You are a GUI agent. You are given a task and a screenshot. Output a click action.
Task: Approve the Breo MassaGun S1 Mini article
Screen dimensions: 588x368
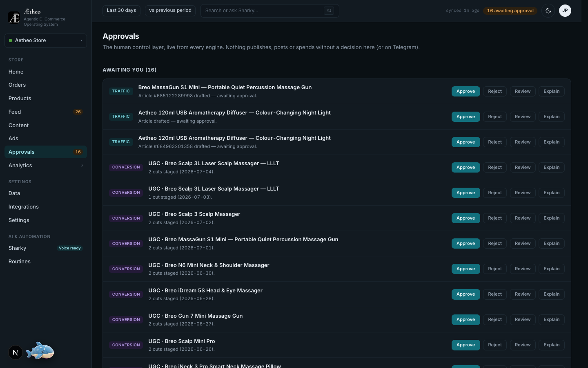pos(465,91)
